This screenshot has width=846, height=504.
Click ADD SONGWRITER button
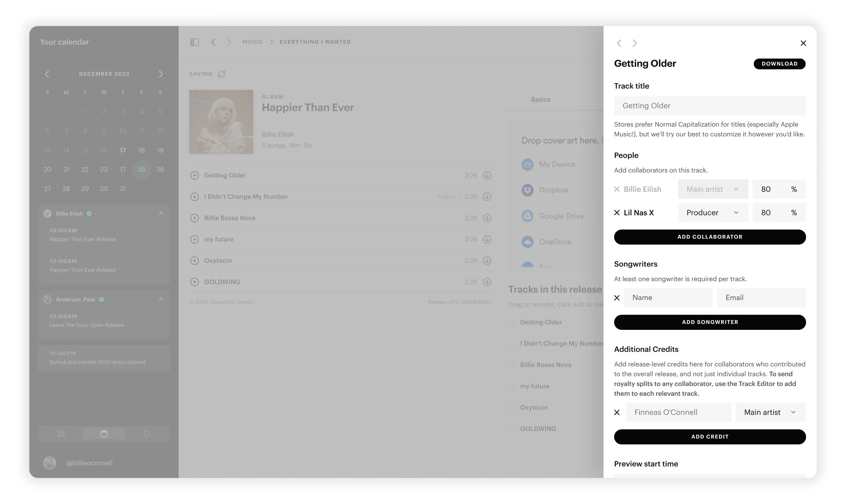coord(710,322)
